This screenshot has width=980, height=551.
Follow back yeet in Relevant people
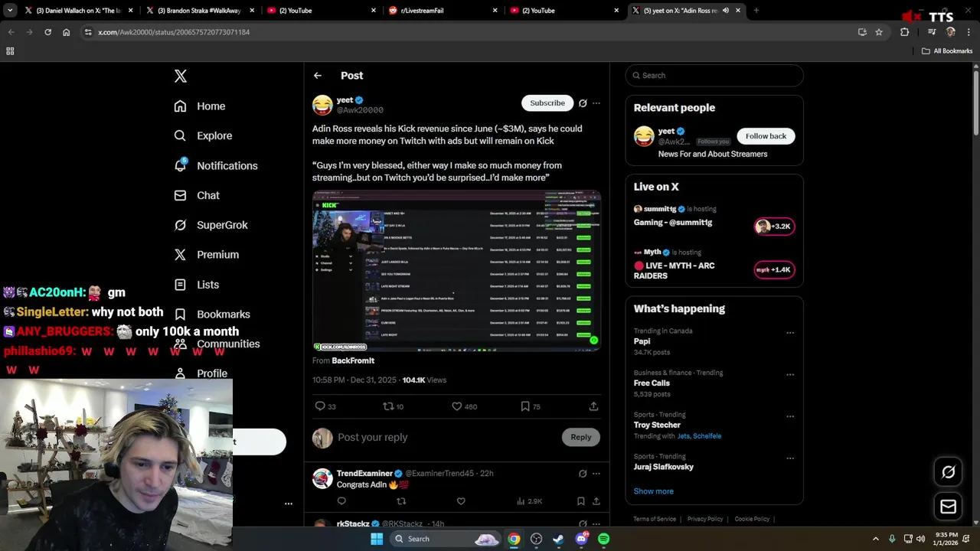coord(766,136)
